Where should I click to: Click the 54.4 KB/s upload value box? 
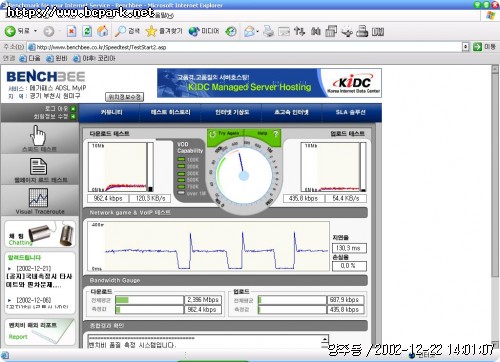click(346, 198)
